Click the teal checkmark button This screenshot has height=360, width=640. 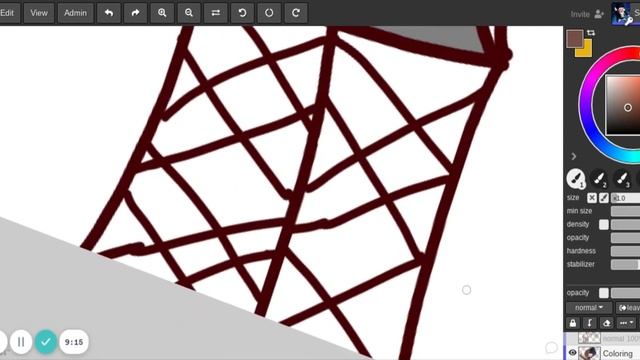click(x=46, y=342)
